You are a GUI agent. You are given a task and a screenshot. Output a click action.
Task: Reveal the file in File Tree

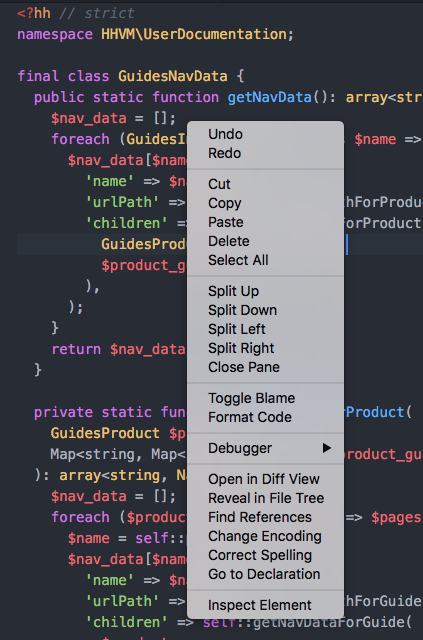[x=265, y=498]
